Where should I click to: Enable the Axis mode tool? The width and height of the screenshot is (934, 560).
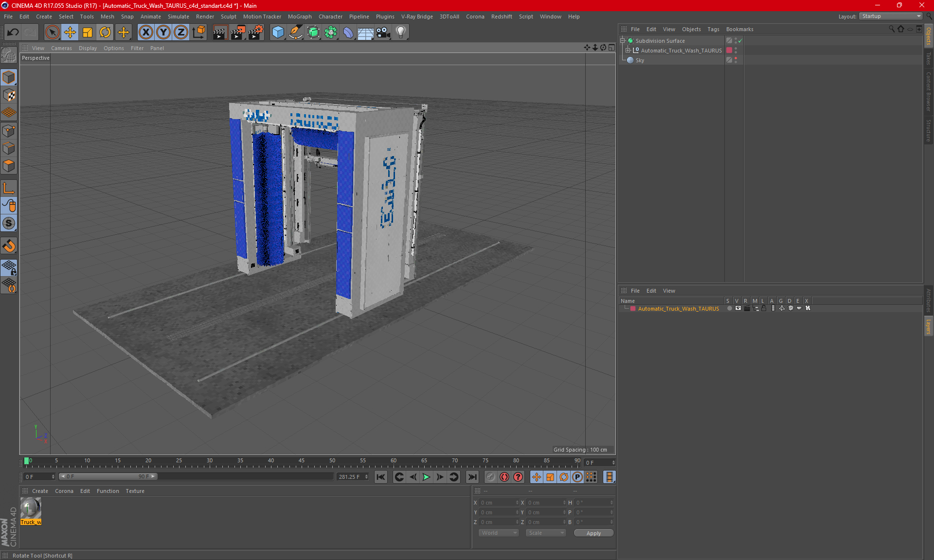[9, 188]
